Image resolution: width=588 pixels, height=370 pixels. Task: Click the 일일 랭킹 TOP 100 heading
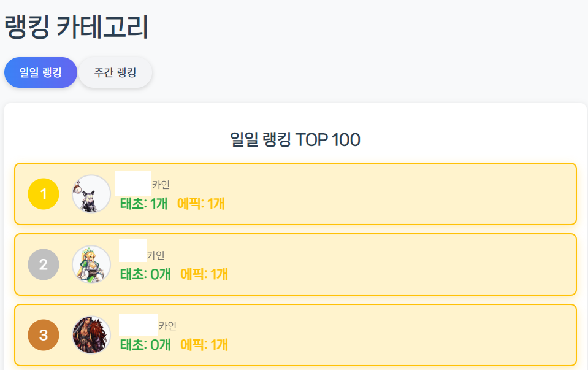[x=295, y=140]
